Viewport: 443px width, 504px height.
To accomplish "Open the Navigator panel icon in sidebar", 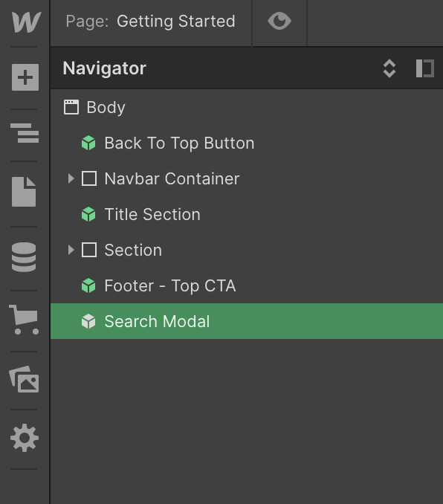I will [25, 133].
